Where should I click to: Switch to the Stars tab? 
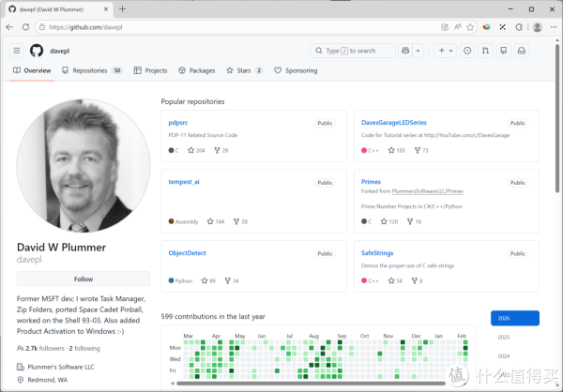[x=243, y=70]
